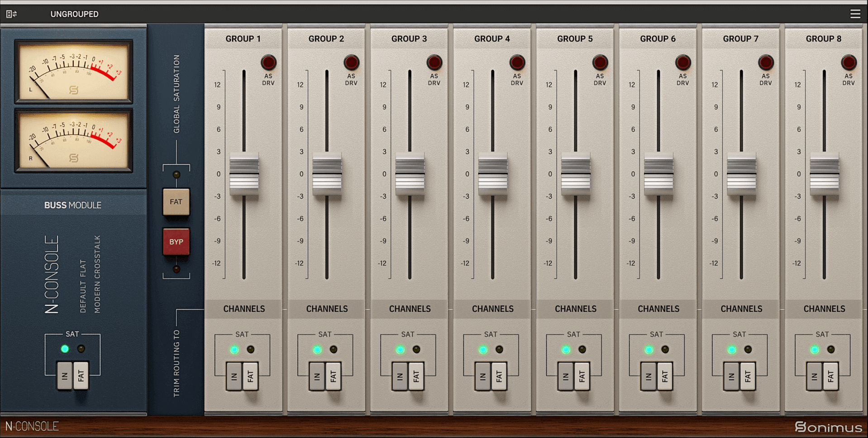Toggle Group 5 AS DRV red knob
This screenshot has width=868, height=438.
600,62
